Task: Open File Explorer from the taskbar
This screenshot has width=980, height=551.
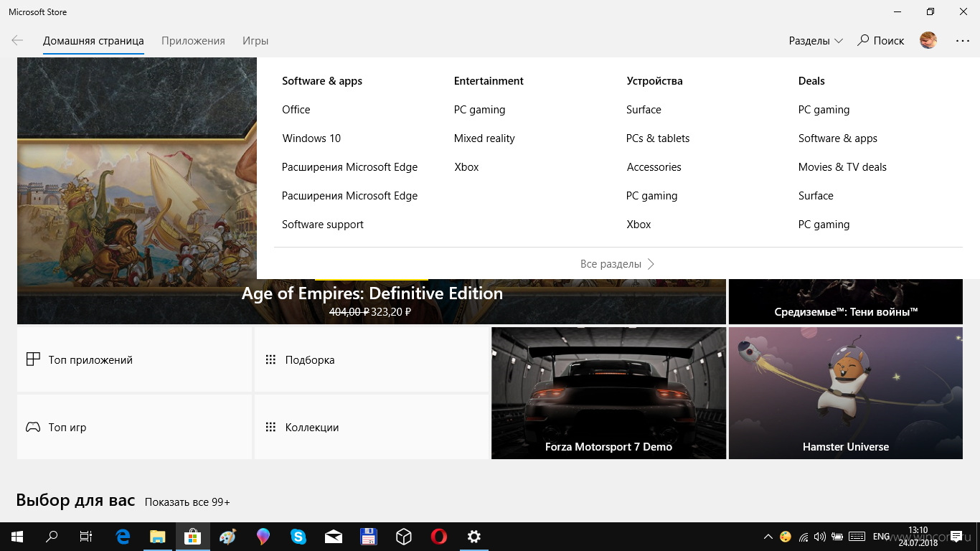Action: point(157,536)
